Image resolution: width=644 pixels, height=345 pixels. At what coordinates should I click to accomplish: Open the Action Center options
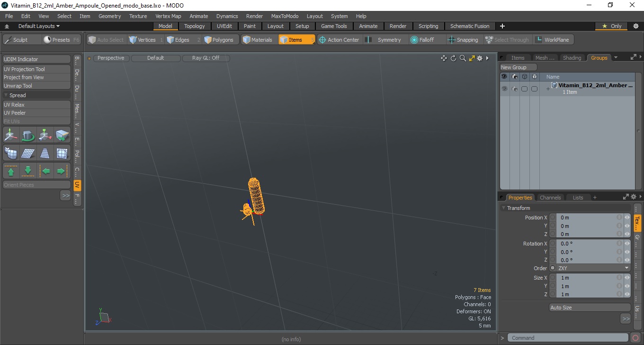[340, 40]
